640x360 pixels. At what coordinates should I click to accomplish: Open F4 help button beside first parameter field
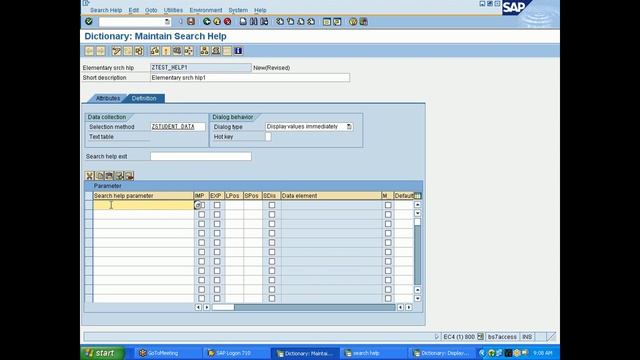197,205
